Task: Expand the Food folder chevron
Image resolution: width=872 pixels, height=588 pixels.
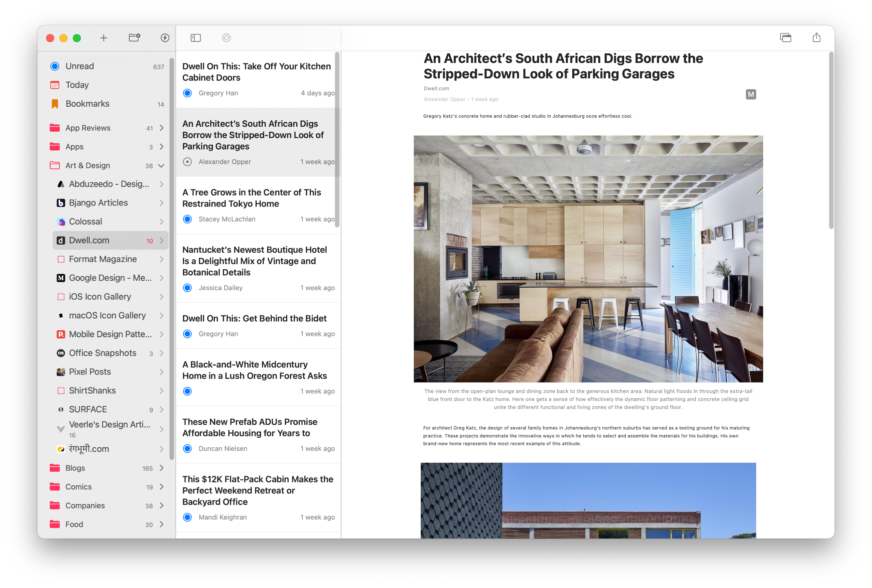Action: (162, 524)
